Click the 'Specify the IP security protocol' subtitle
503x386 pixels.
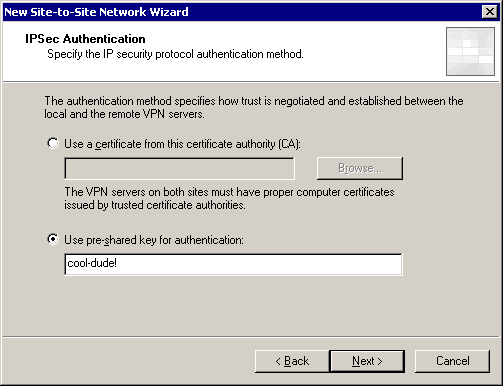pos(175,54)
